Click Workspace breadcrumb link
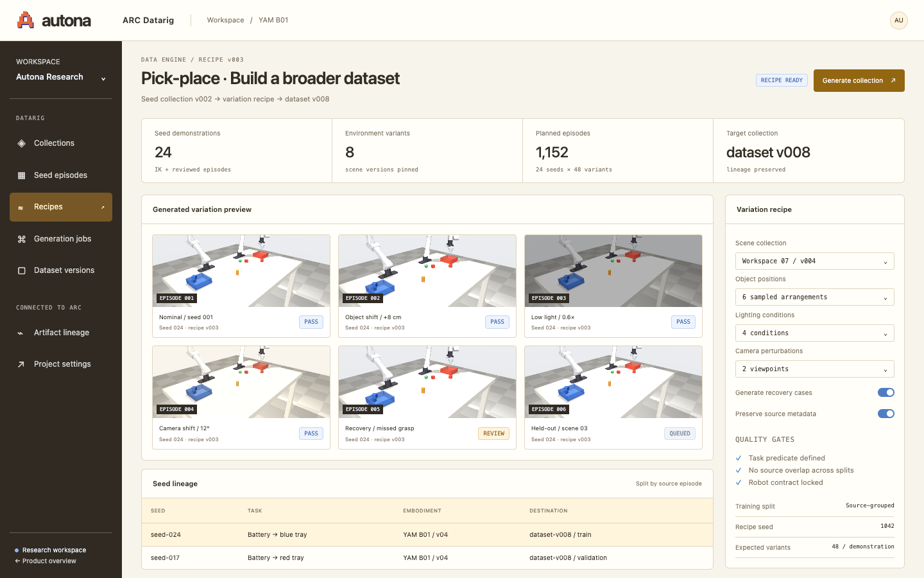This screenshot has height=578, width=924. pyautogui.click(x=225, y=21)
